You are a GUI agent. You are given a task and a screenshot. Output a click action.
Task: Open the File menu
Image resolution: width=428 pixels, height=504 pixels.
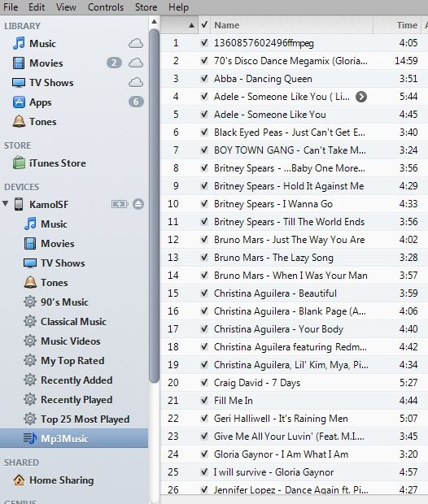pyautogui.click(x=11, y=7)
